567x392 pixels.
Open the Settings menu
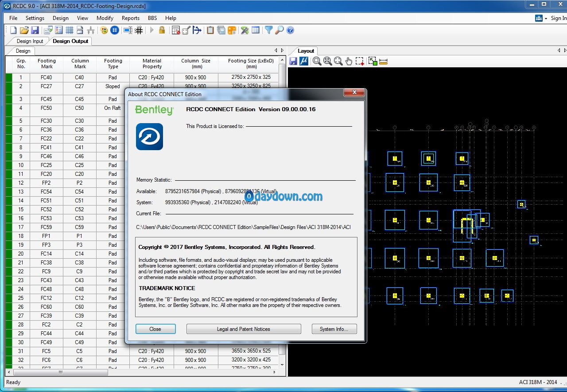click(35, 18)
